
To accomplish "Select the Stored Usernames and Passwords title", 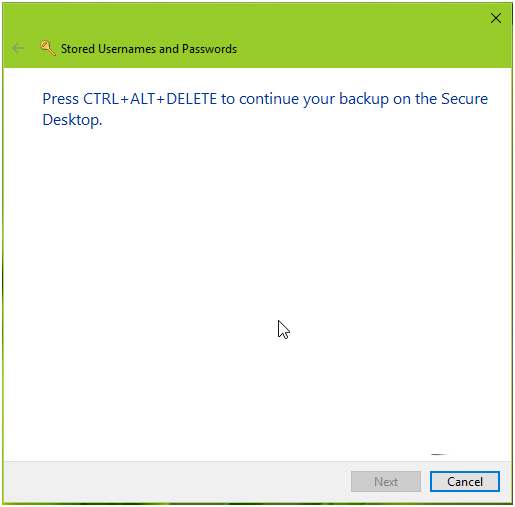I will (x=149, y=49).
